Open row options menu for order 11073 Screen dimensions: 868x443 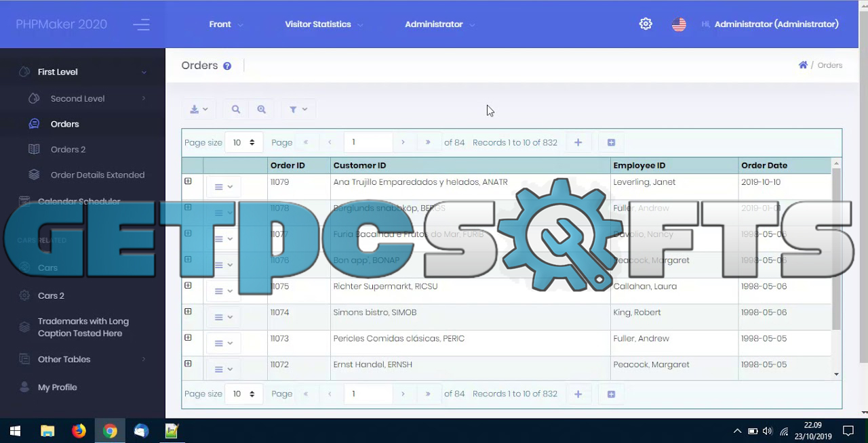coord(223,343)
